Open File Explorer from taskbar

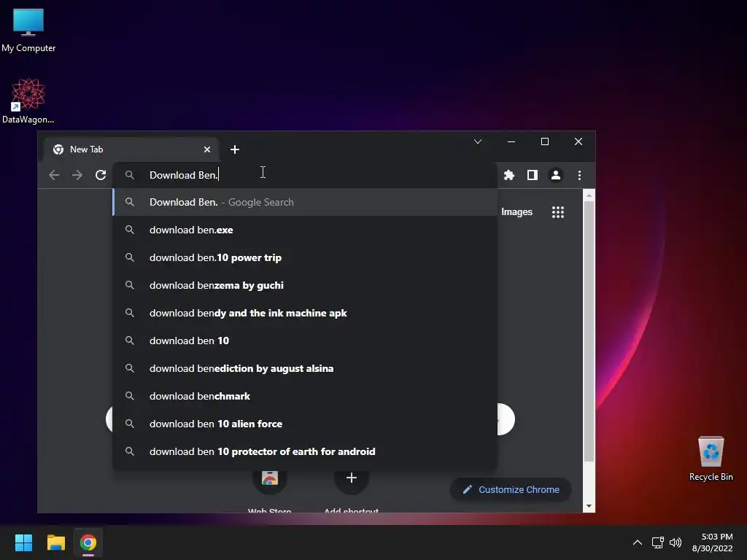click(x=55, y=542)
